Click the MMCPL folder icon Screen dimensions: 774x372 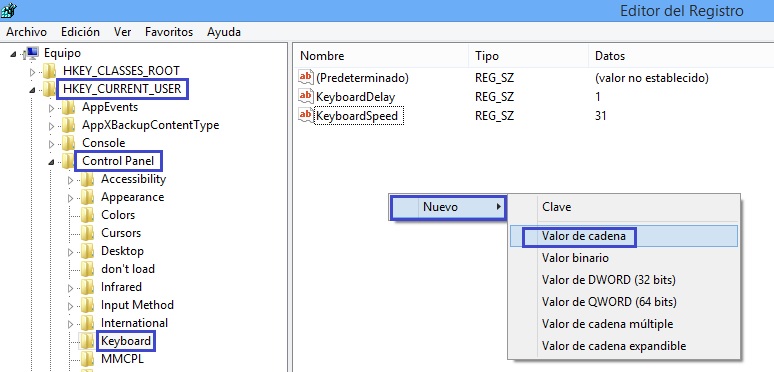88,359
